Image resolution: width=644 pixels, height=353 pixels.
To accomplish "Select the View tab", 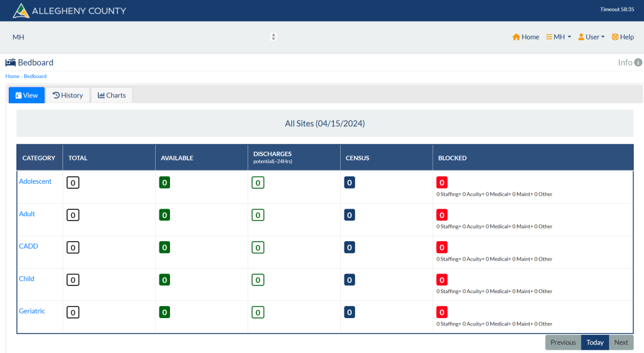I will [27, 95].
